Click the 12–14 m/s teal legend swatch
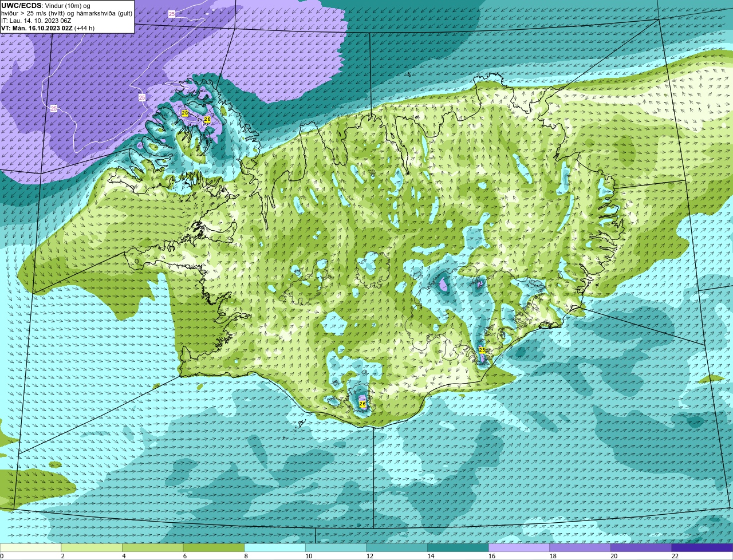733x560 pixels. 397,547
